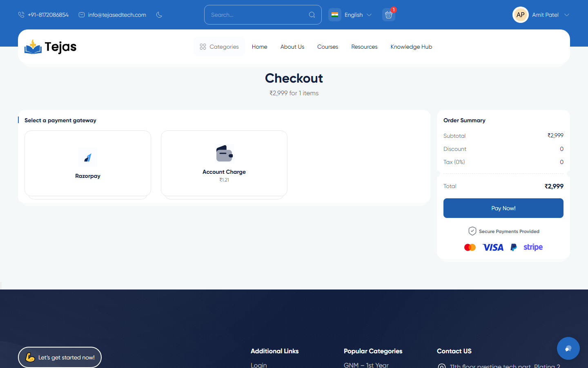Click the Pay Now! button
The height and width of the screenshot is (368, 588).
tap(503, 208)
